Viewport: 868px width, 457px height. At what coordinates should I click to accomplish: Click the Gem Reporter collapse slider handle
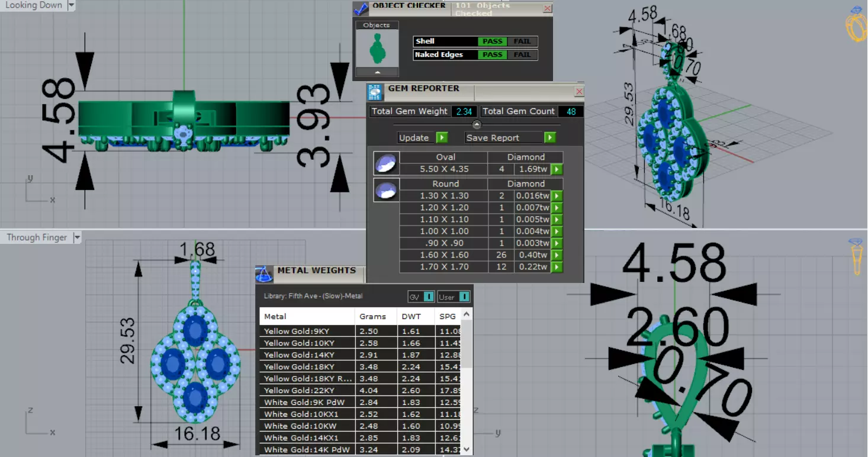(477, 125)
